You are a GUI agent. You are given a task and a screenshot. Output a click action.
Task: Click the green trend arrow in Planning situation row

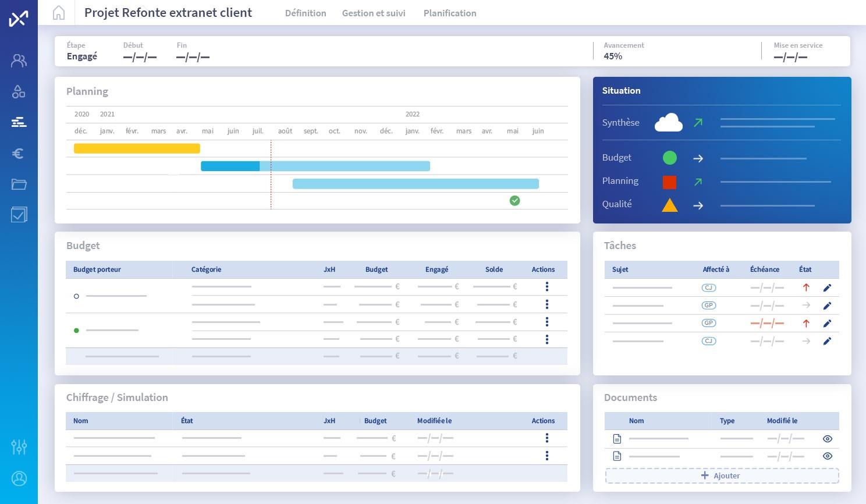click(x=698, y=182)
